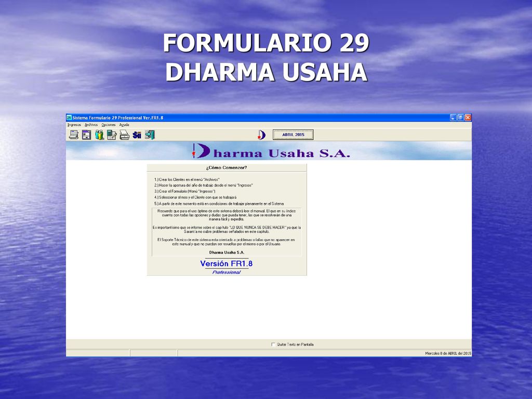Open the Ingresos menu
Image resolution: width=532 pixels, height=399 pixels.
74,125
